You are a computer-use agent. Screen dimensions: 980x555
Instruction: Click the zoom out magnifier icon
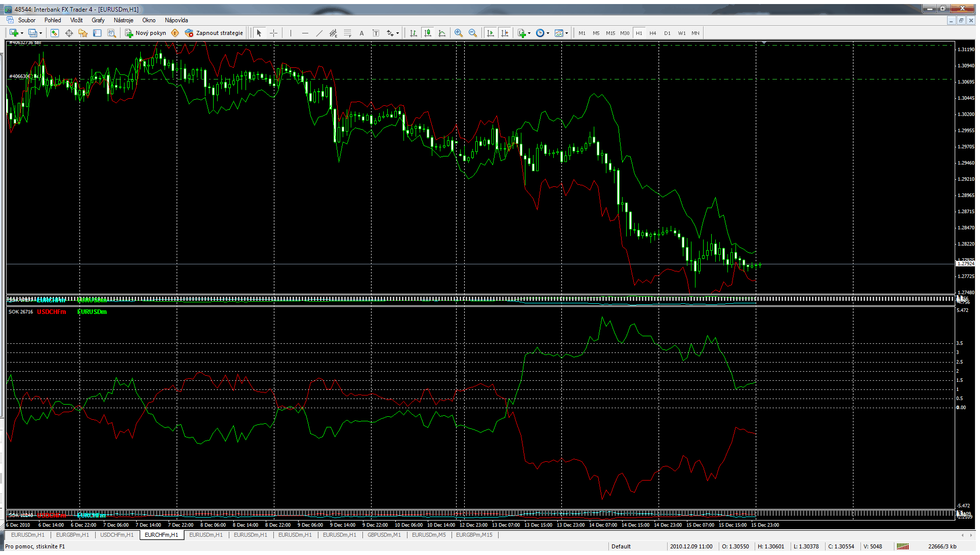pyautogui.click(x=473, y=33)
